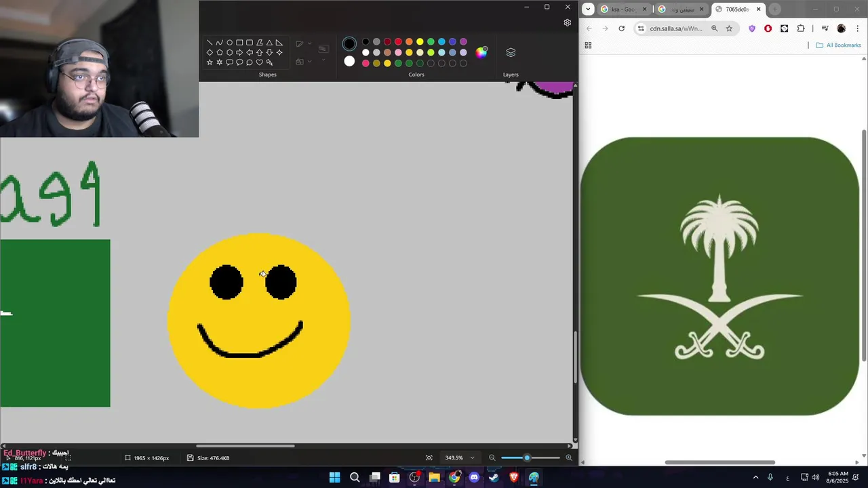868x488 pixels.
Task: Select the Down arrow shape
Action: pos(269,52)
